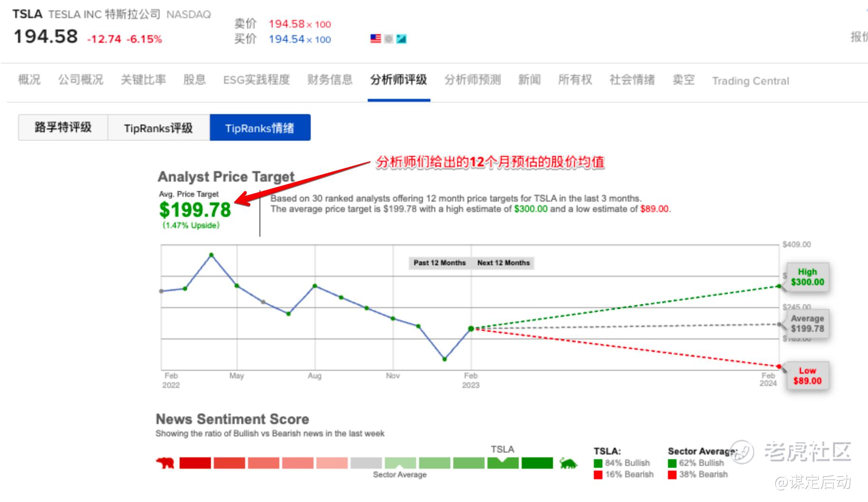This screenshot has width=868, height=502.
Task: Open the 卖空 tab
Action: (684, 79)
